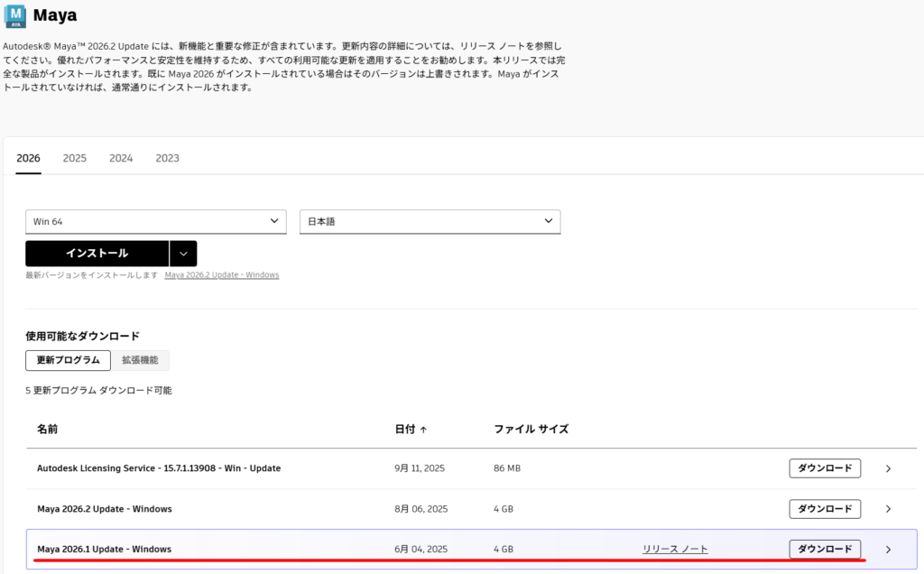
Task: Click the Maya logo icon
Action: (15, 15)
